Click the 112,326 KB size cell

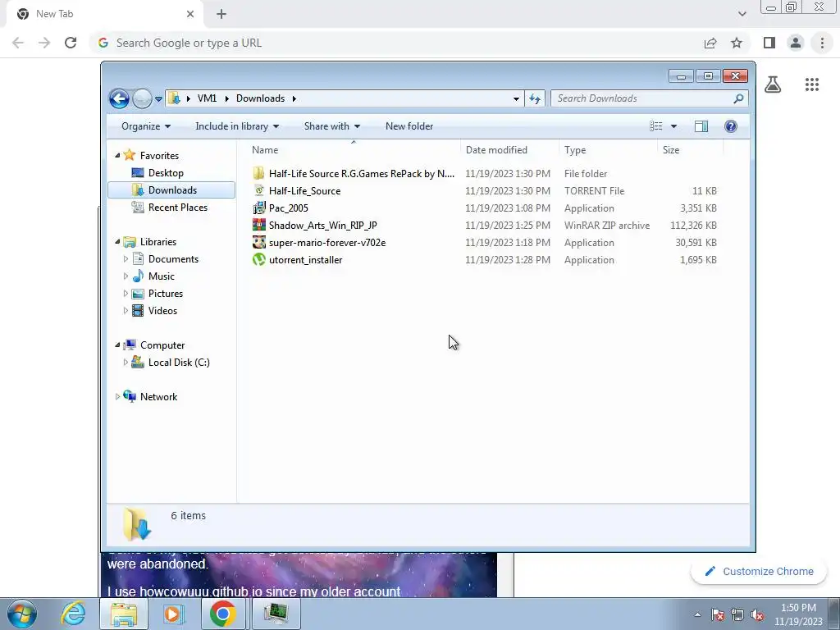(x=693, y=226)
